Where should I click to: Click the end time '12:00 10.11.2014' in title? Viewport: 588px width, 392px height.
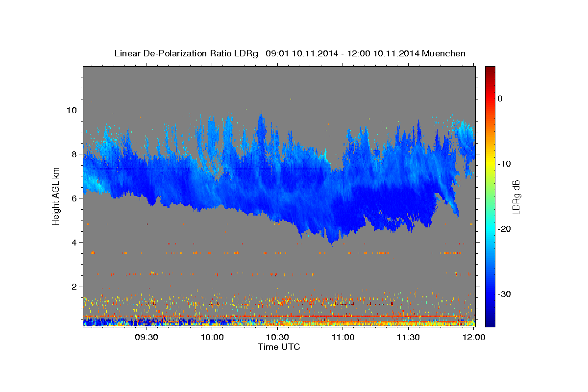(383, 53)
